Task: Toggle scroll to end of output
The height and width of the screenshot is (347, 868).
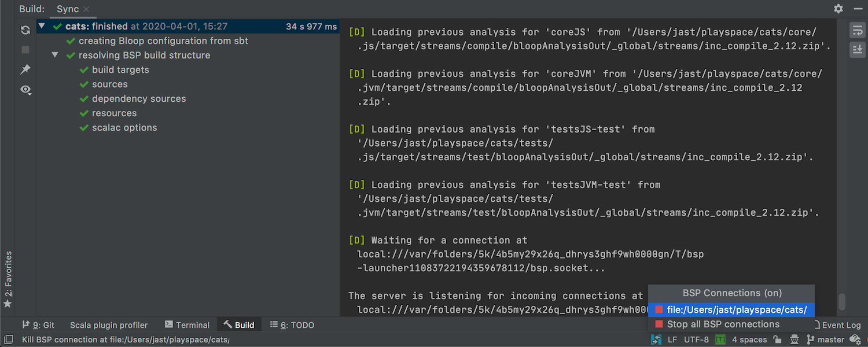Action: [857, 50]
